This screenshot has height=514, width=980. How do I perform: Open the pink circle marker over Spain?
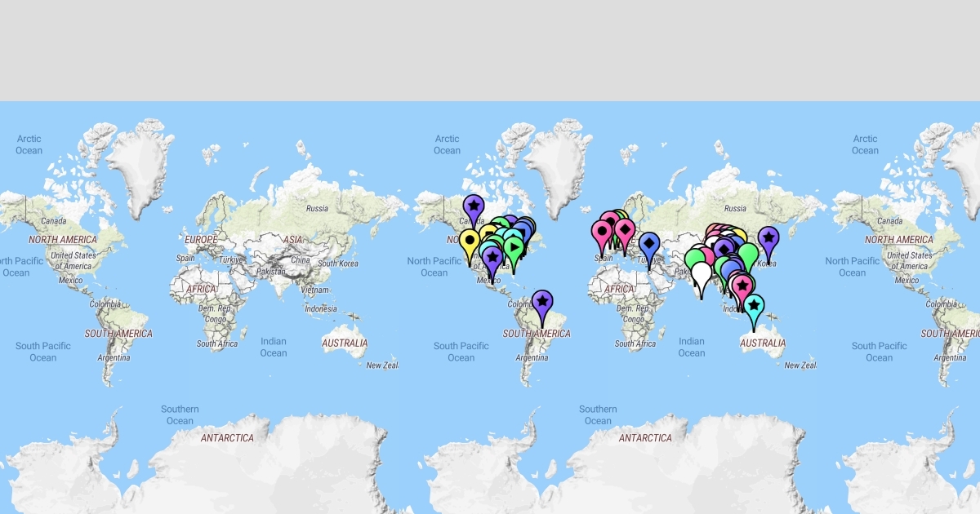point(602,232)
